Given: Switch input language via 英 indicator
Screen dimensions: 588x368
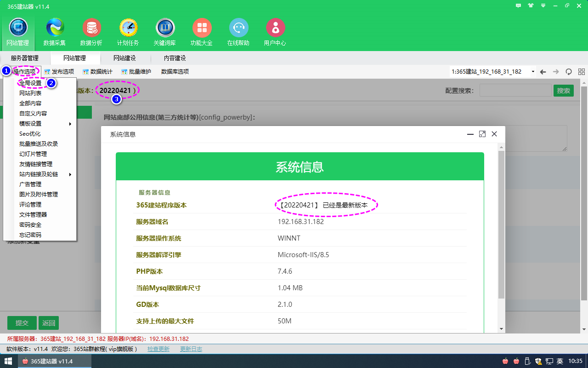Looking at the screenshot, I should [x=560, y=361].
